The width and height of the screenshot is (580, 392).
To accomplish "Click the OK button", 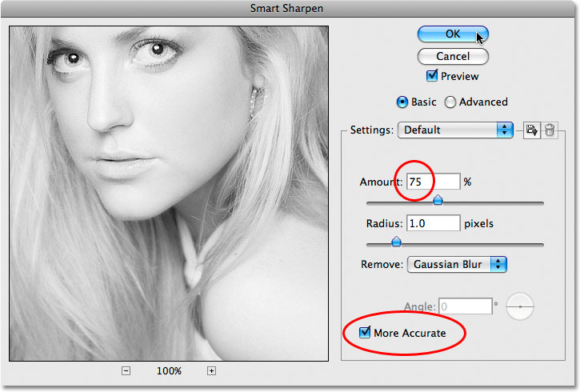I will [x=453, y=34].
